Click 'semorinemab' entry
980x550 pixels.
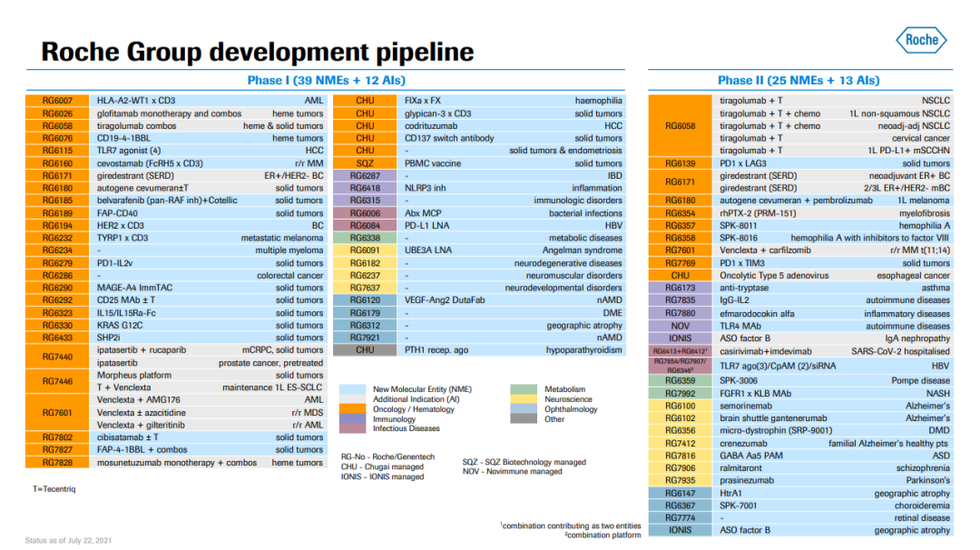coord(746,407)
